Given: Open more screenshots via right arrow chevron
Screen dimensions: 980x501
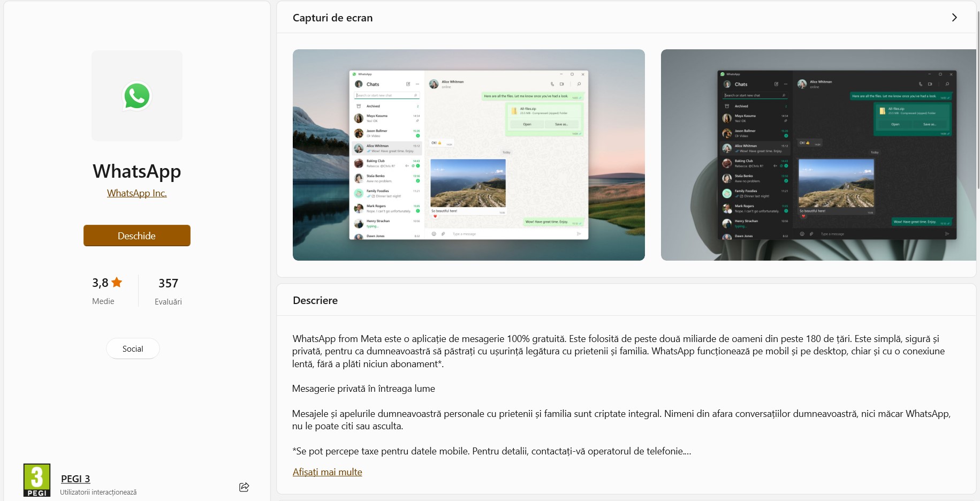Looking at the screenshot, I should click(x=954, y=17).
